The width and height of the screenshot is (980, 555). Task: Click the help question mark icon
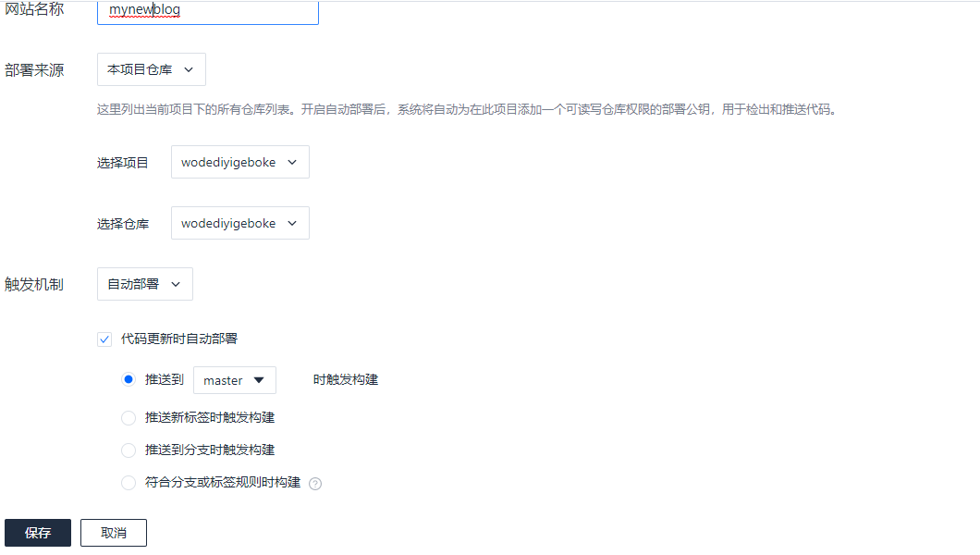tap(315, 483)
